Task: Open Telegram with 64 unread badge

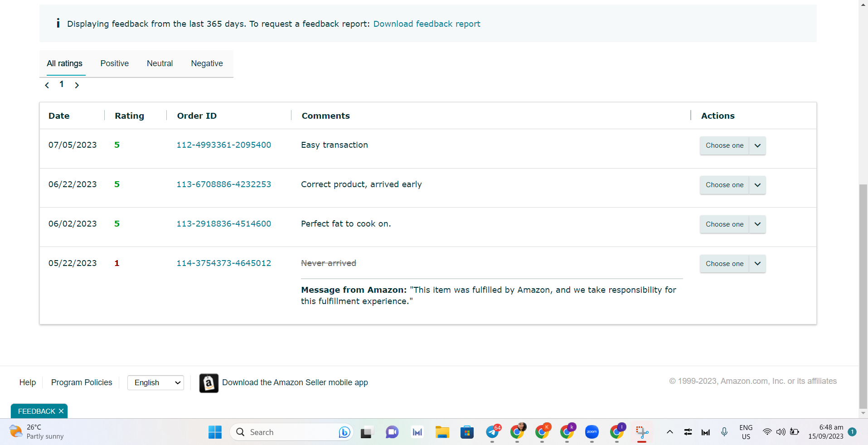Action: [493, 432]
